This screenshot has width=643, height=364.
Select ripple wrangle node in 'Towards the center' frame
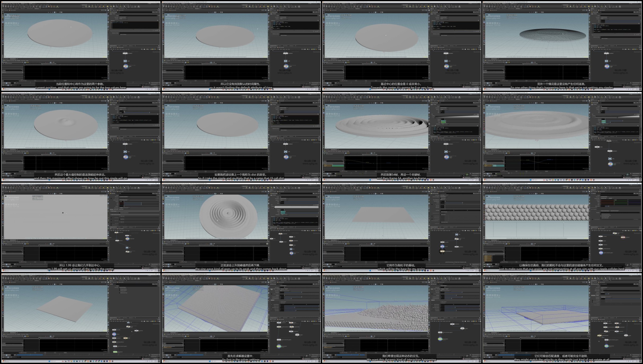click(447, 66)
